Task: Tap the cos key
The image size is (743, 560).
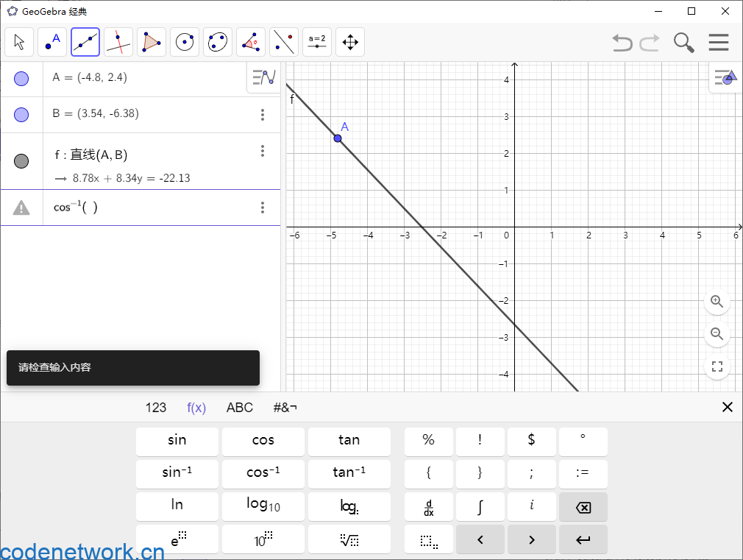Action: (x=263, y=442)
